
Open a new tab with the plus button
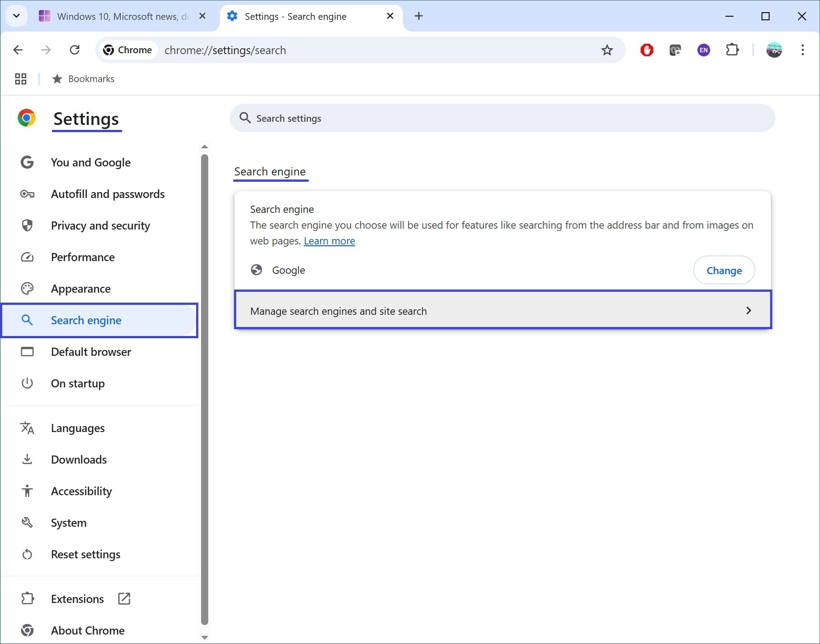tap(419, 16)
